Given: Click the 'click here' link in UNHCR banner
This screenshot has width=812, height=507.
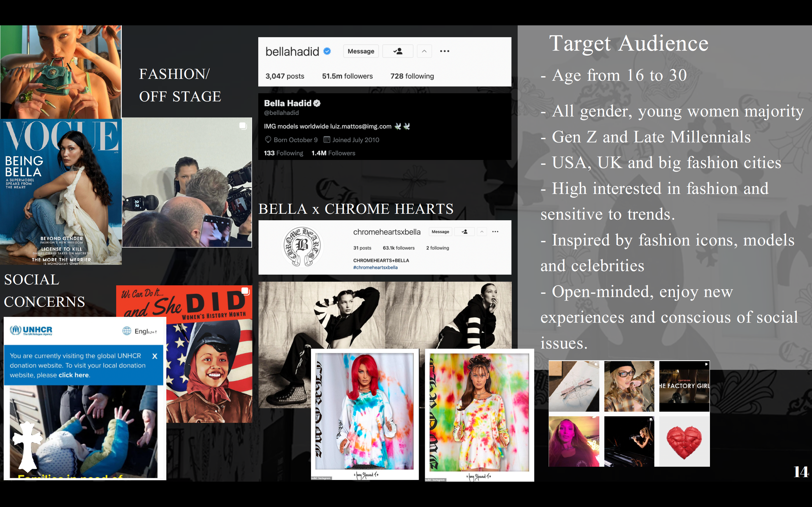Looking at the screenshot, I should click(74, 375).
